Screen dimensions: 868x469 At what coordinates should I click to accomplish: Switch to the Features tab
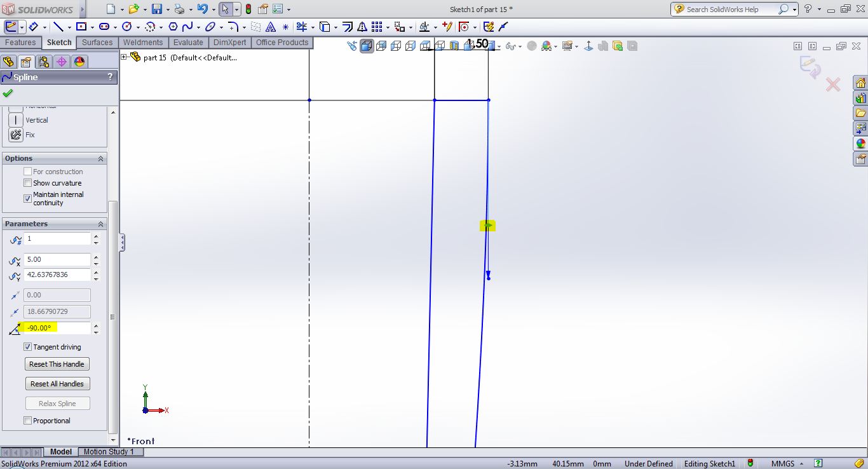click(20, 43)
